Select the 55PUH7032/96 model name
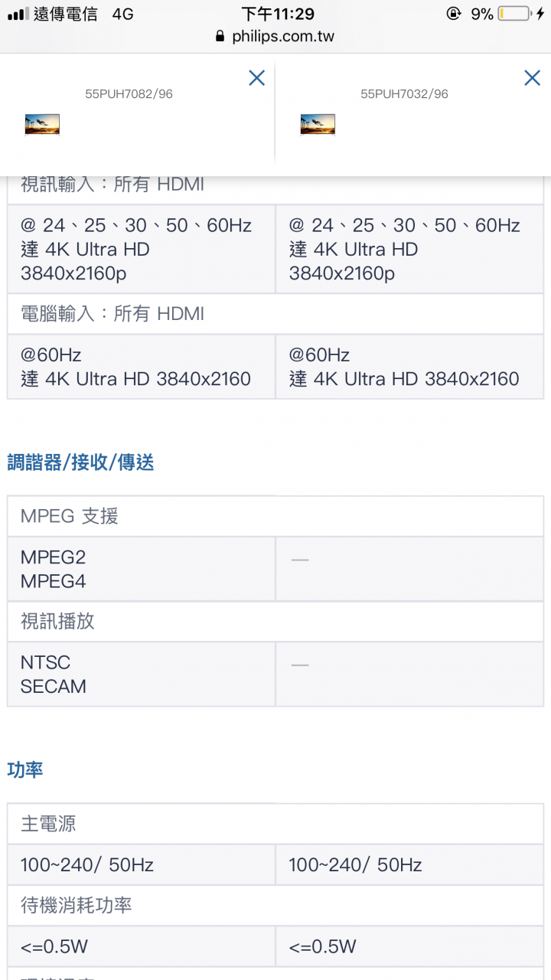Screen dimensions: 551x980 point(404,93)
